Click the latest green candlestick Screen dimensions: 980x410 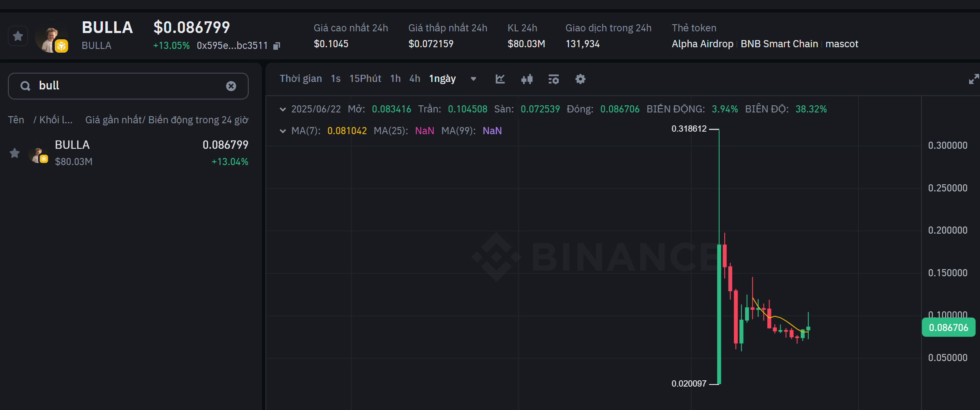pyautogui.click(x=808, y=329)
